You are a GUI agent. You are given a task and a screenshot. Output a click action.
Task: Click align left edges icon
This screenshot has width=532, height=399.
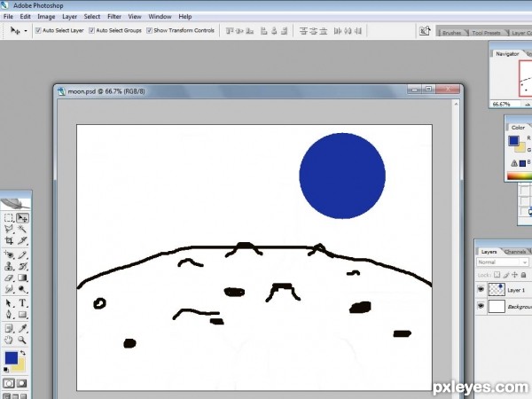point(263,31)
